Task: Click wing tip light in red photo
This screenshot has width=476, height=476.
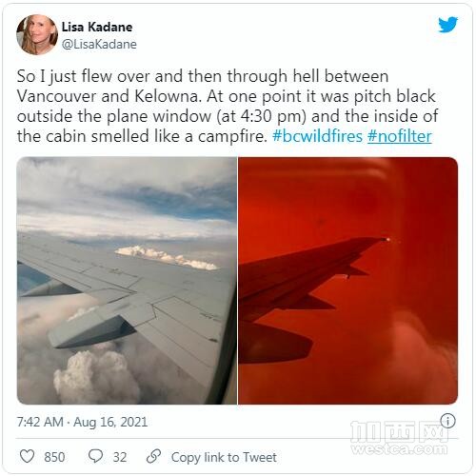Action: [x=387, y=240]
